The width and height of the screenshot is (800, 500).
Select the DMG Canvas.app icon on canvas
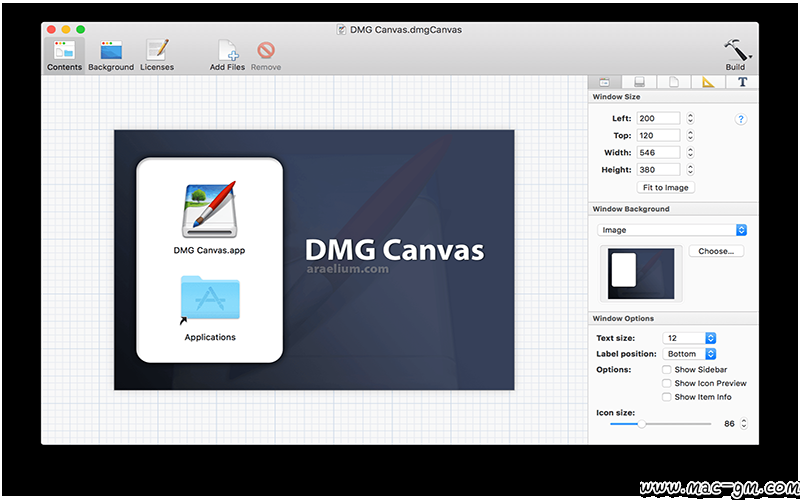209,209
